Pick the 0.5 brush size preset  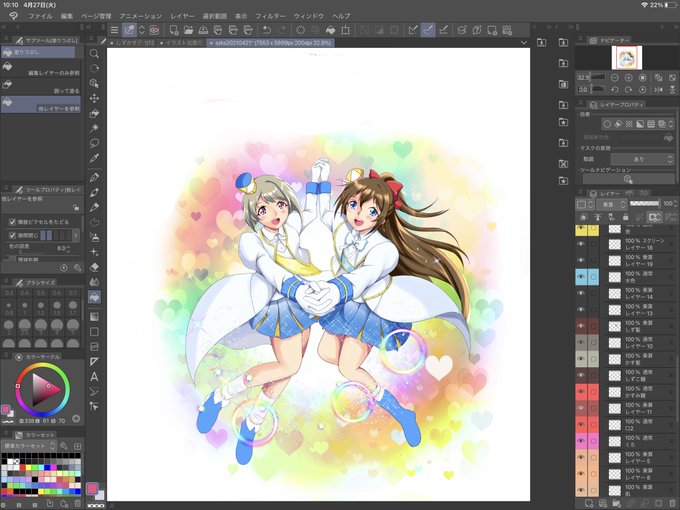(x=41, y=293)
